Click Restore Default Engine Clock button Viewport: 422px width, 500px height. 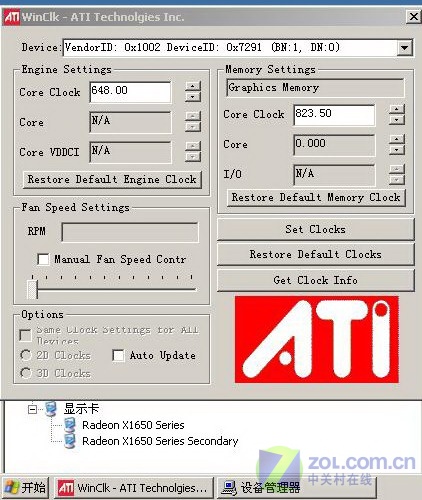112,180
